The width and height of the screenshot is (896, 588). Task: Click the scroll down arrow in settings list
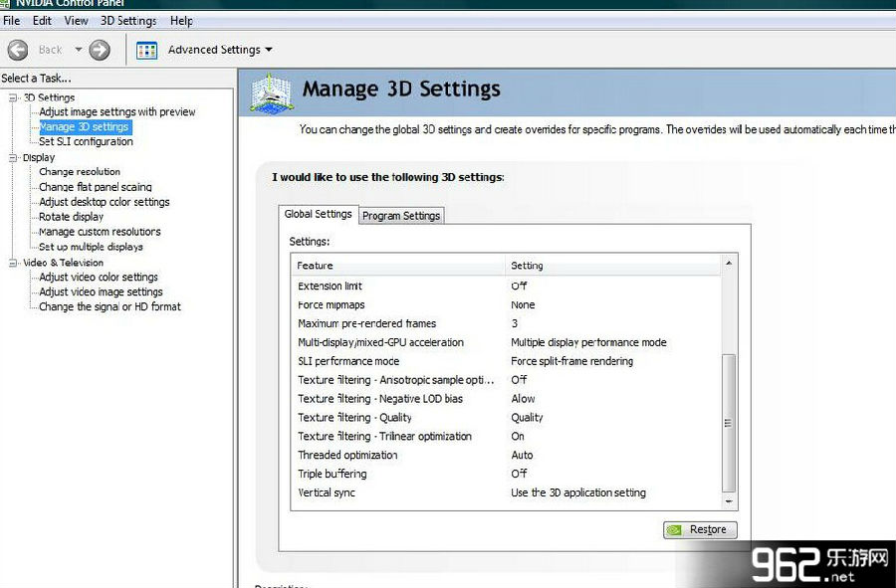[729, 501]
